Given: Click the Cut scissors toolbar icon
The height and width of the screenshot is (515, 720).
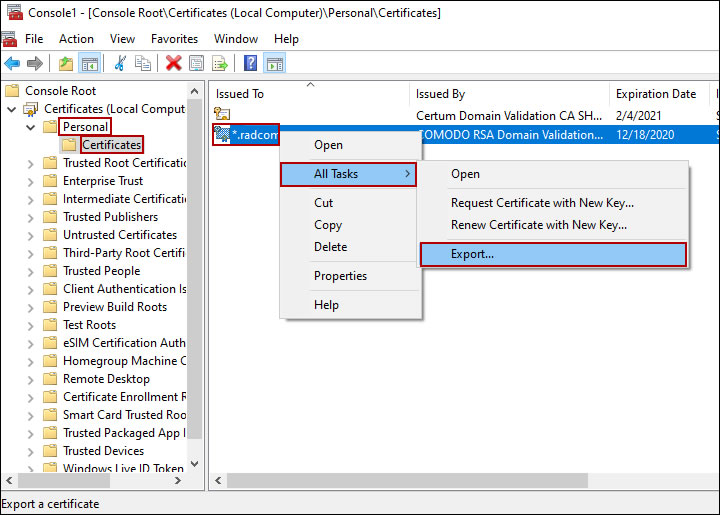Looking at the screenshot, I should point(120,64).
